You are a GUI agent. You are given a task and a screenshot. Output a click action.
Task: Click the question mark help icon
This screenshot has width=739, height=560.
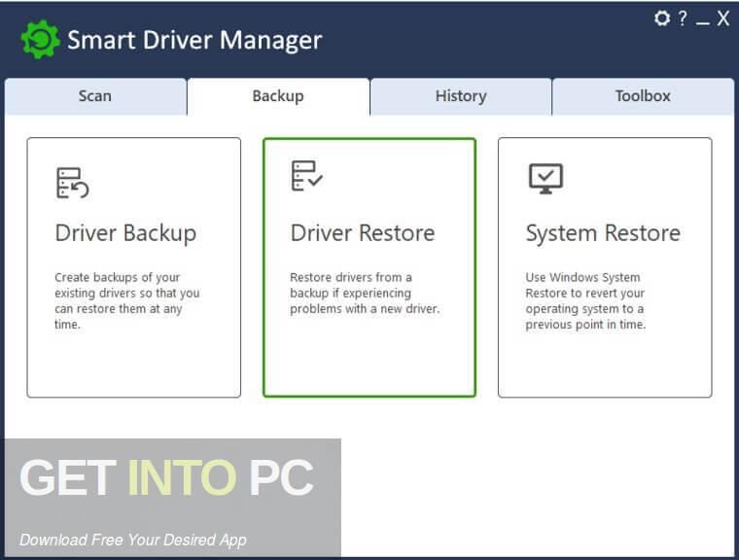[x=683, y=18]
